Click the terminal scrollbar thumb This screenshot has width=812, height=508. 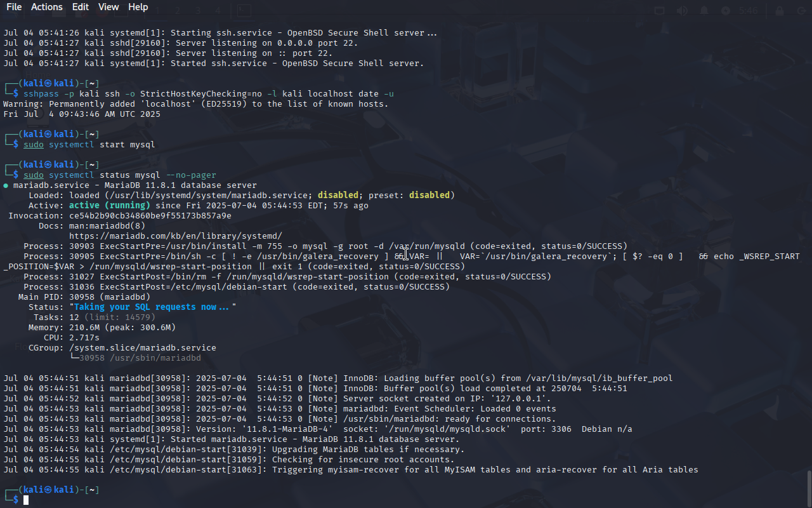pyautogui.click(x=809, y=488)
